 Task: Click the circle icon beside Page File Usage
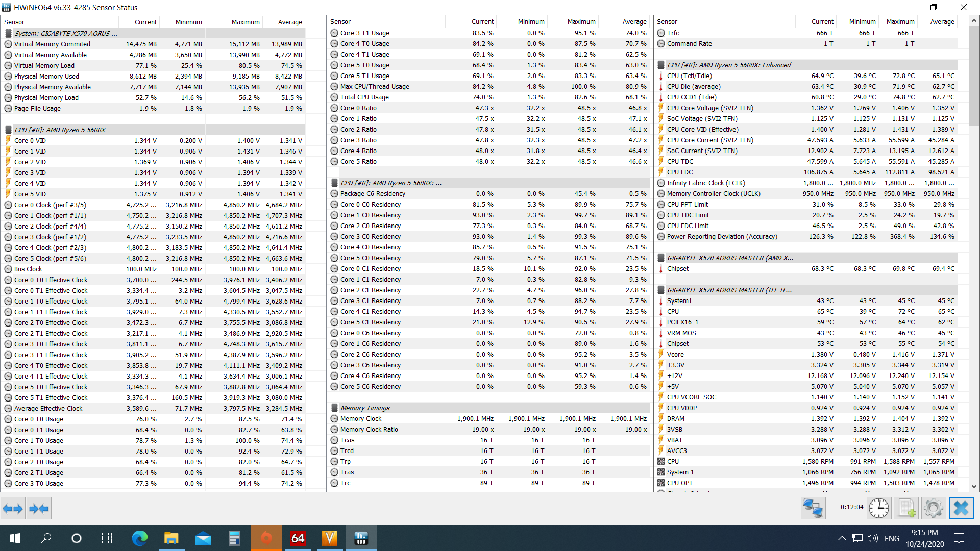[x=8, y=108]
